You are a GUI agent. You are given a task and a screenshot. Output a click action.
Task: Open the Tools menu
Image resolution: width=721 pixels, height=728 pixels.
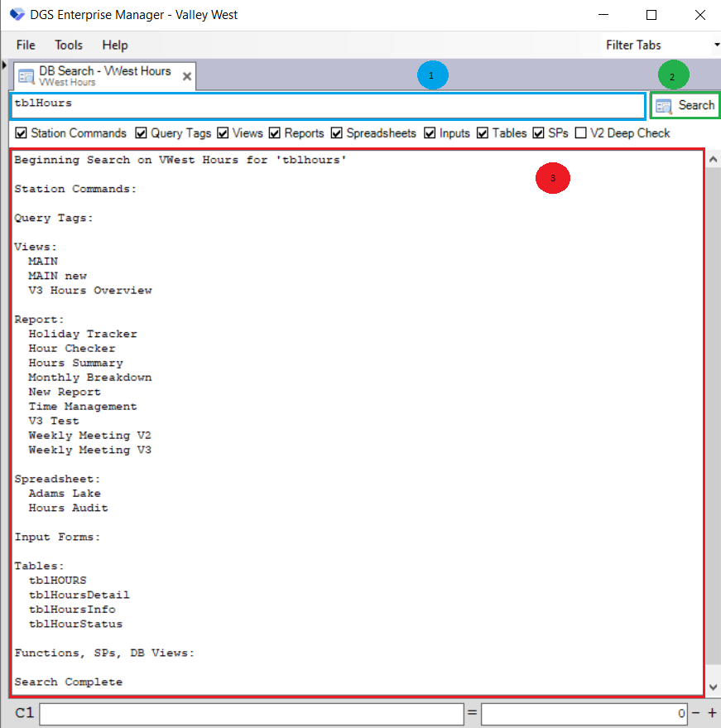pyautogui.click(x=68, y=45)
